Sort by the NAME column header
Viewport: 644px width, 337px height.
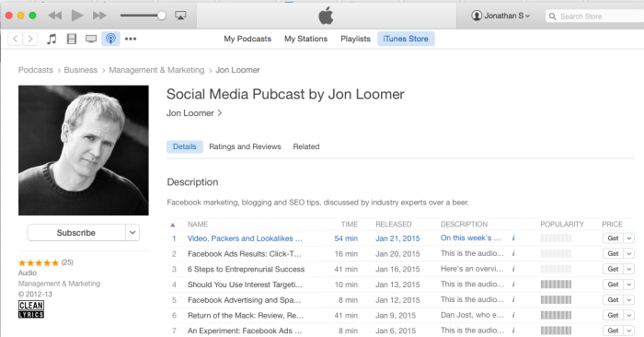(x=198, y=225)
